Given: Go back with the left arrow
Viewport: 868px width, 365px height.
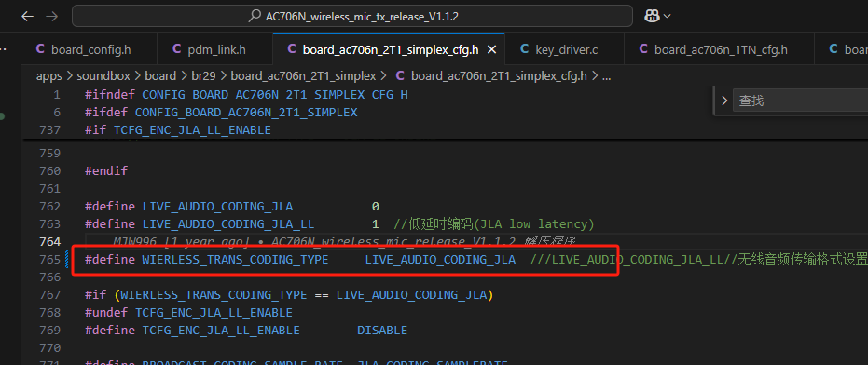Looking at the screenshot, I should pos(28,17).
